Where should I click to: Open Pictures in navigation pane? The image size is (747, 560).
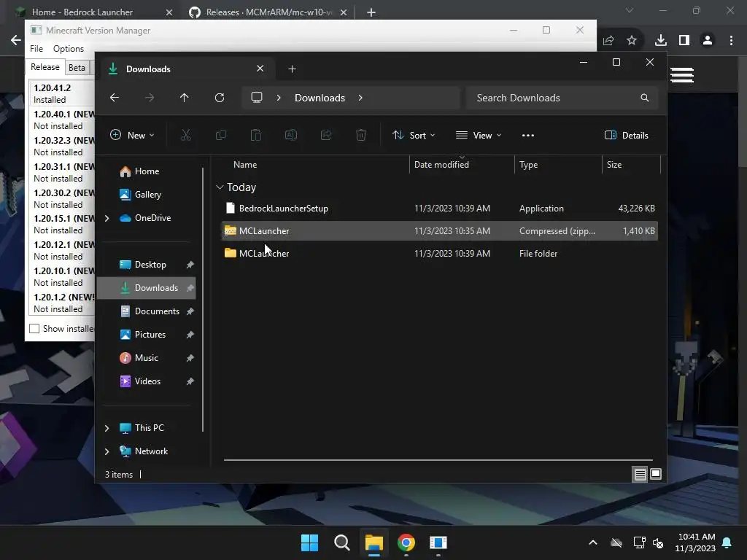[x=150, y=335]
